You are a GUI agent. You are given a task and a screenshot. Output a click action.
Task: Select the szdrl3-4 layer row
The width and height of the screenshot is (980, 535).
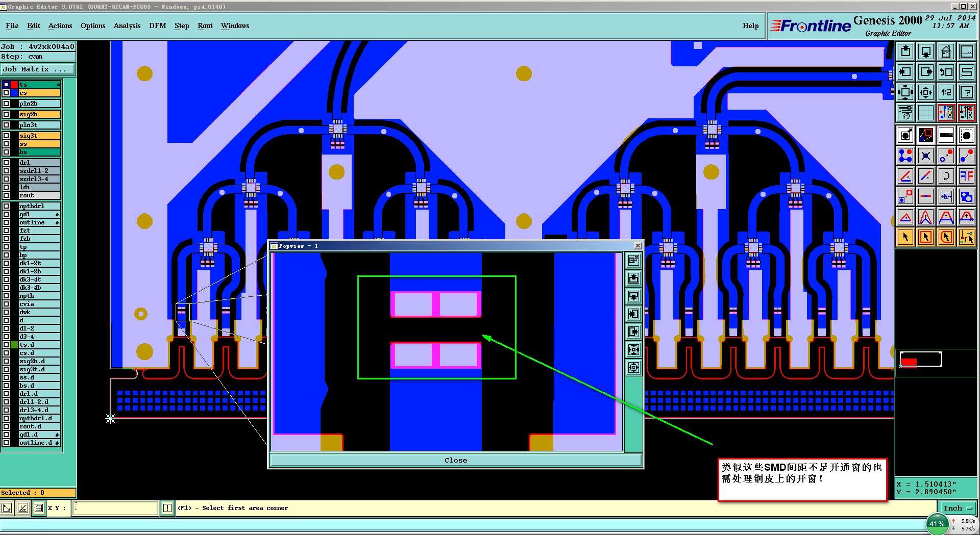[40, 179]
